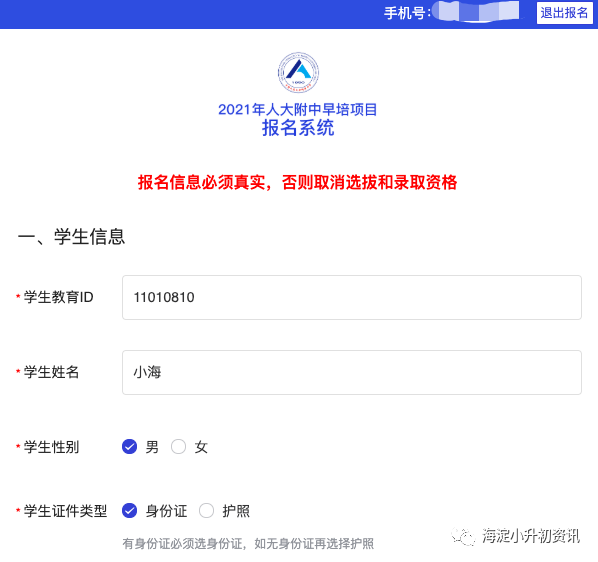Click the 2021年人大附中早培项目 title text

297,110
